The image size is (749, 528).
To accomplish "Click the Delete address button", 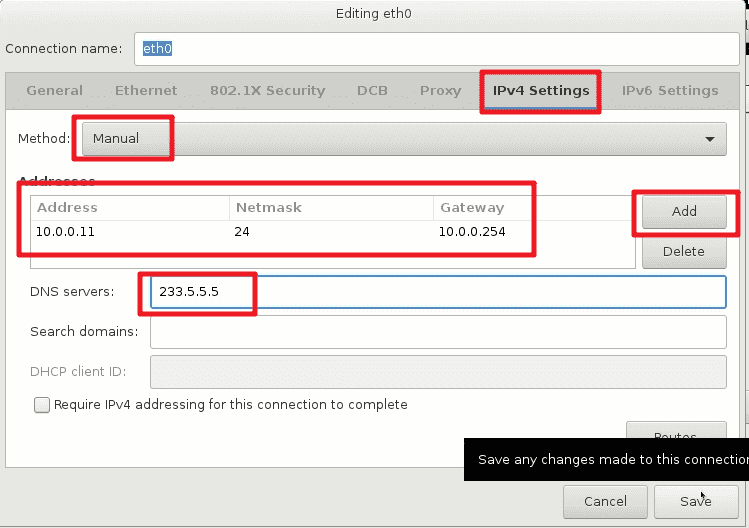I will pos(684,251).
